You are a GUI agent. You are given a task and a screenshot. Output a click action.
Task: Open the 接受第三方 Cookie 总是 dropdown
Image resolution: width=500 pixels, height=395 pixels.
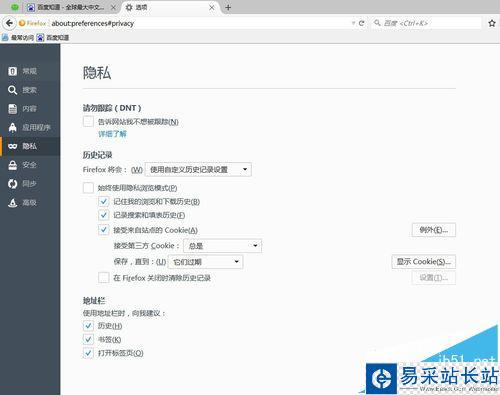click(x=222, y=246)
